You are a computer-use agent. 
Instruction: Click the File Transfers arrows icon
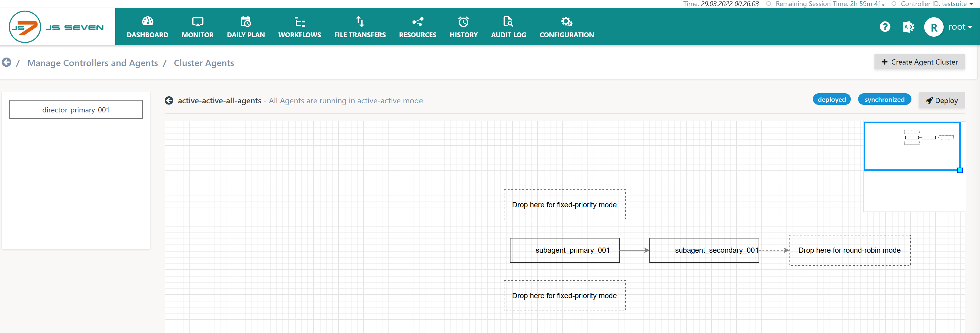[360, 21]
